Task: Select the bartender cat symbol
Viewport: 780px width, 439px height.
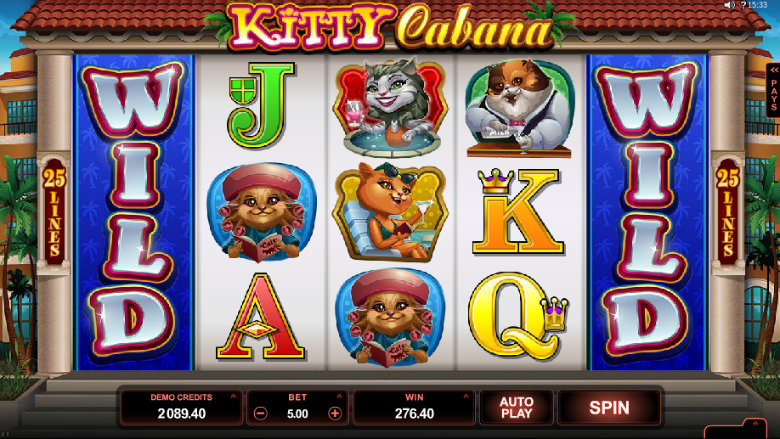Action: click(x=520, y=109)
